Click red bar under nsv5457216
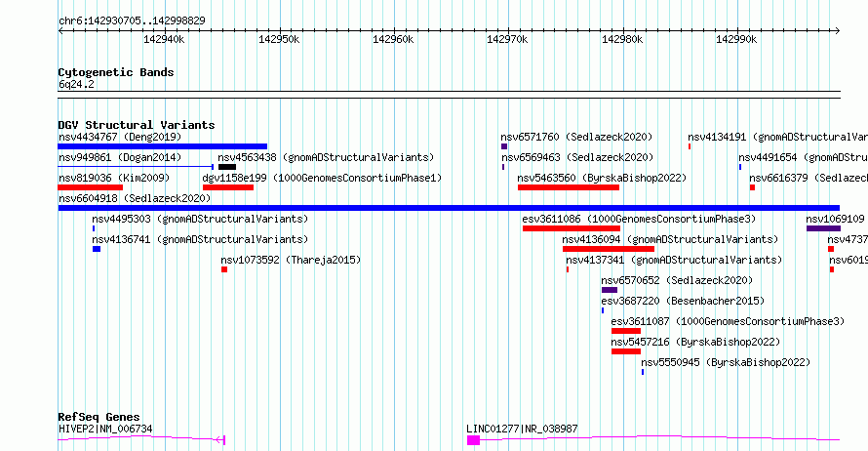868x451 pixels. (x=626, y=351)
